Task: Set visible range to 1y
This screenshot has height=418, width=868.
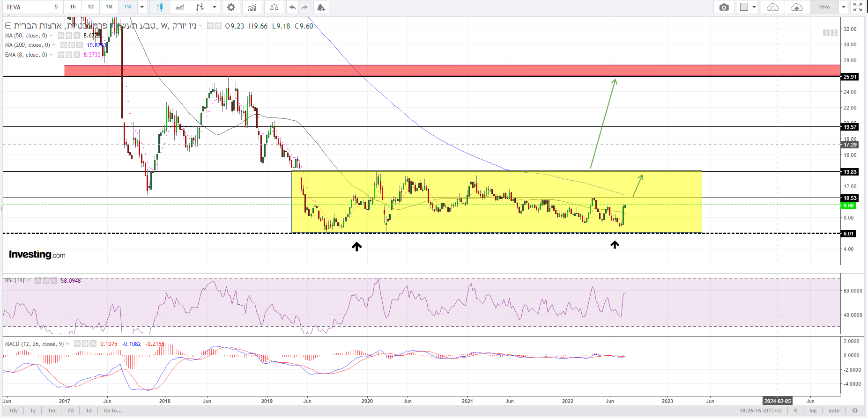Action: 33,411
